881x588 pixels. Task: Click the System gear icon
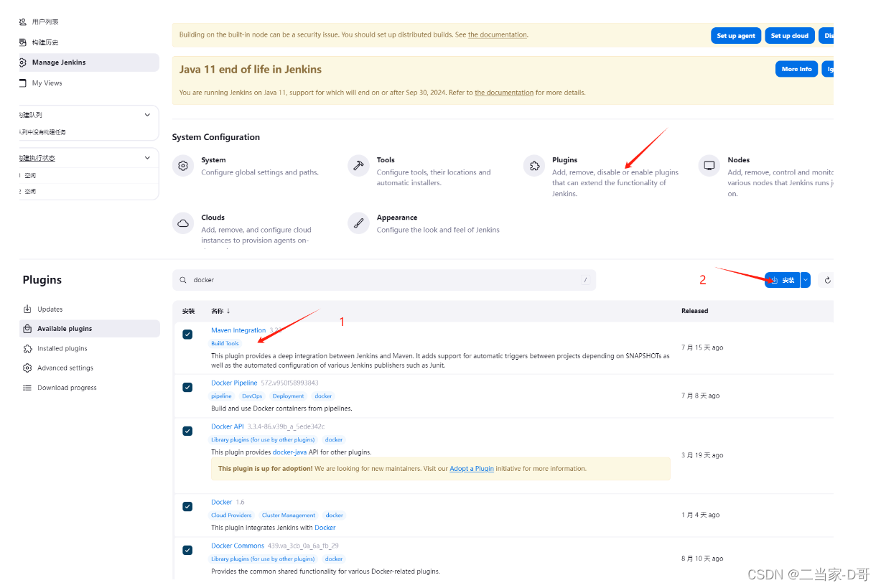[x=183, y=166]
